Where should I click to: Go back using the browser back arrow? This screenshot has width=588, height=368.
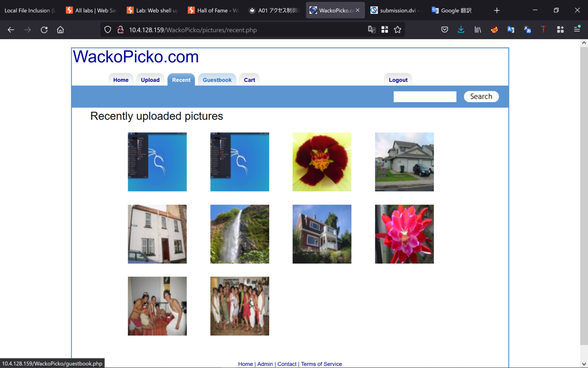point(11,30)
